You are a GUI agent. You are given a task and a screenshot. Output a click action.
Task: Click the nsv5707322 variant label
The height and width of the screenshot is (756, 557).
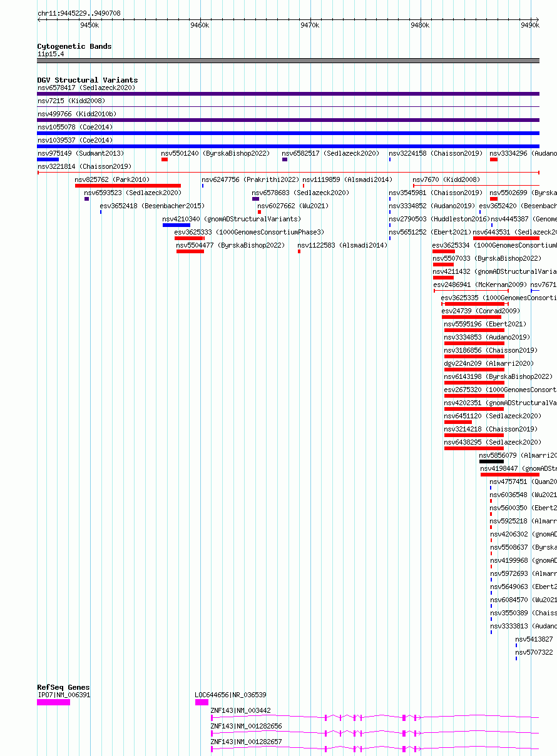click(534, 652)
